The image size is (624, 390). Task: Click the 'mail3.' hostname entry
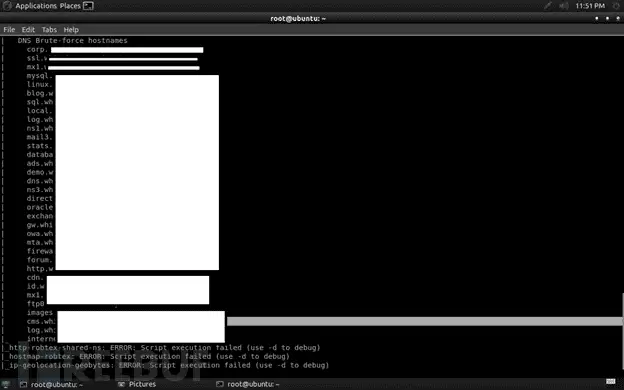pyautogui.click(x=40, y=137)
